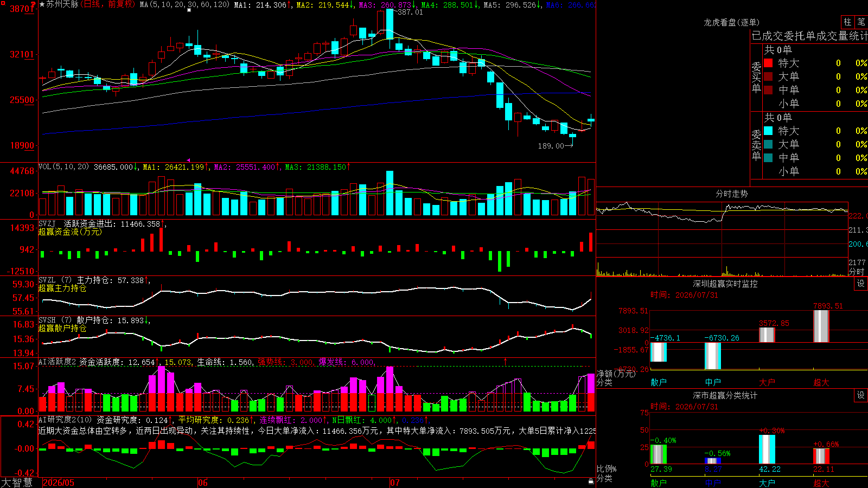Click the red question mark icon beside the price axis

point(34,5)
